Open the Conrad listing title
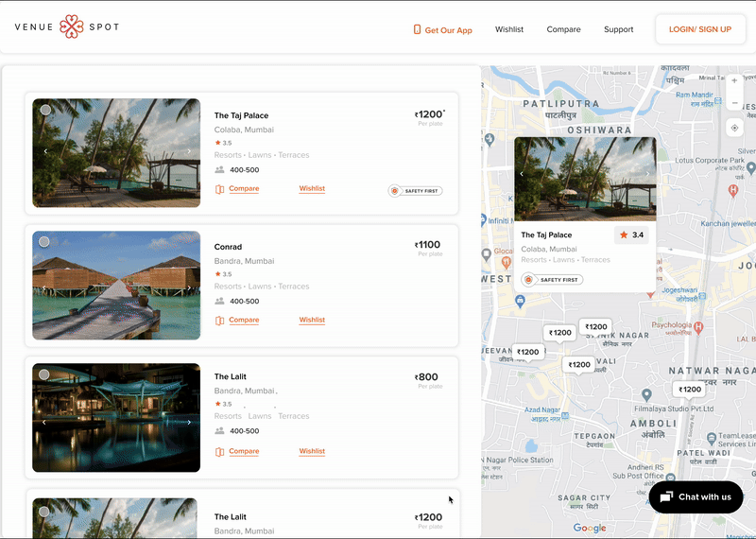Viewport: 756px width, 539px height. pos(228,247)
